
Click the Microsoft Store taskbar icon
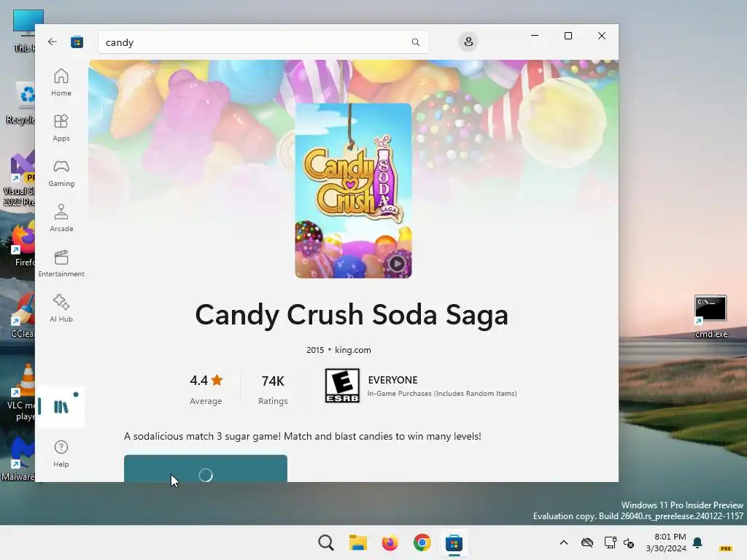454,542
